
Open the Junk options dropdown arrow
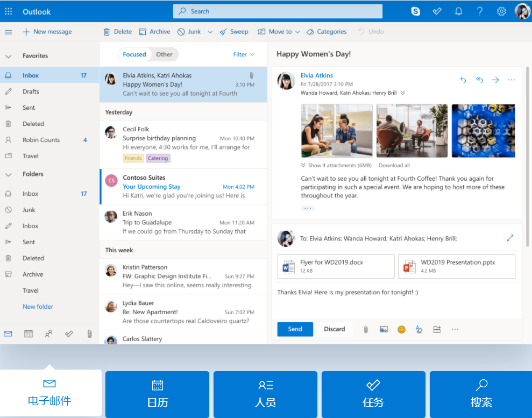coord(210,32)
